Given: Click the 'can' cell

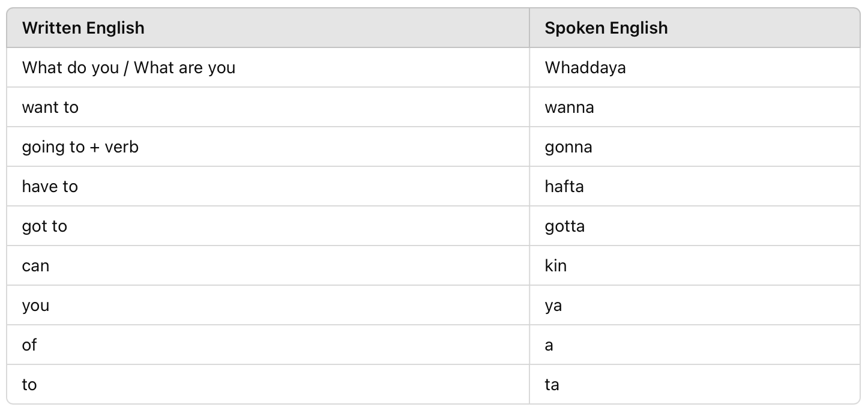Looking at the screenshot, I should (268, 265).
